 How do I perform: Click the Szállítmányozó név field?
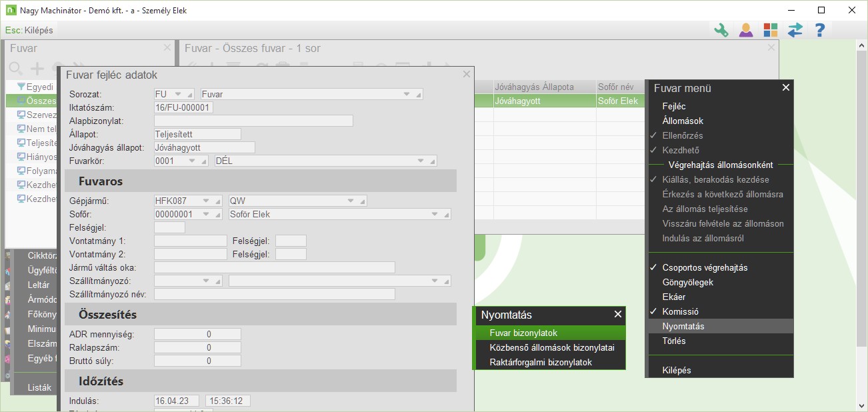tap(275, 294)
